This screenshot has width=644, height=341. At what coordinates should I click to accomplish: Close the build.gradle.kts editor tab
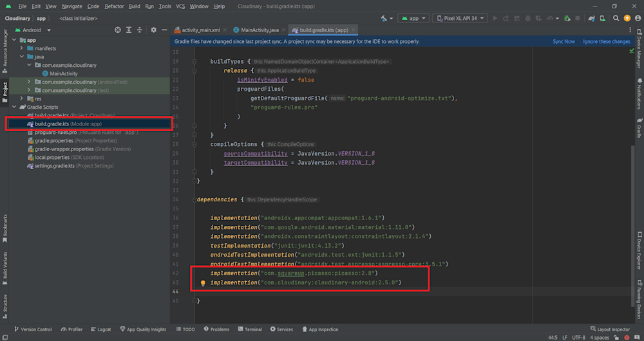coord(353,30)
